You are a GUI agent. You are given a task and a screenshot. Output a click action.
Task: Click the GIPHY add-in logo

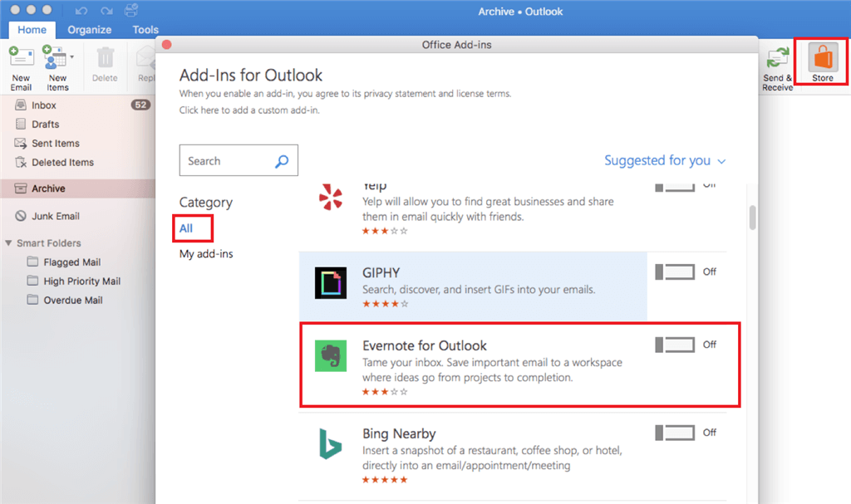tap(331, 282)
